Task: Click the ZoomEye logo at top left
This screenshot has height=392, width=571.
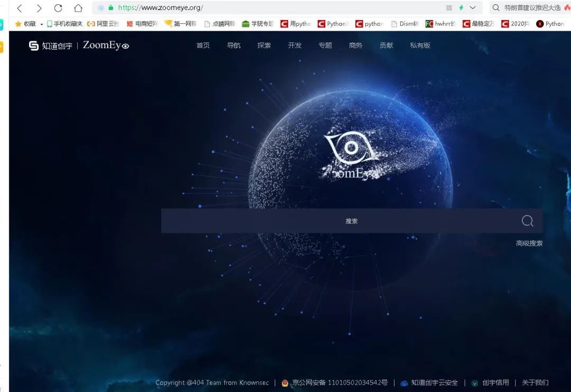Action: 79,45
